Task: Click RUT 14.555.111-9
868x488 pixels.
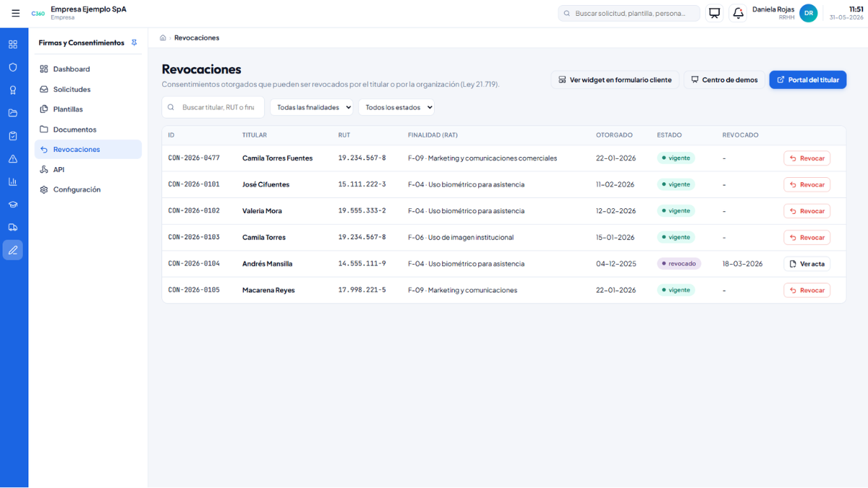Action: 362,264
